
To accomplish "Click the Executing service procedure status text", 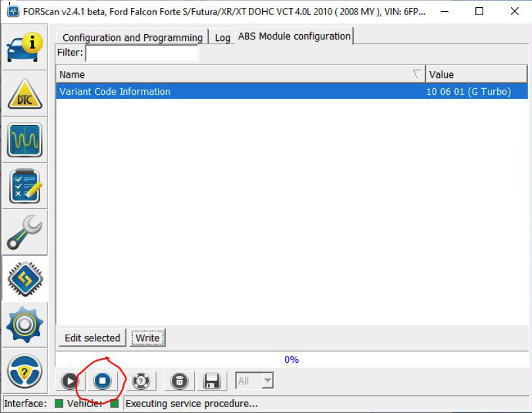I will (x=192, y=404).
